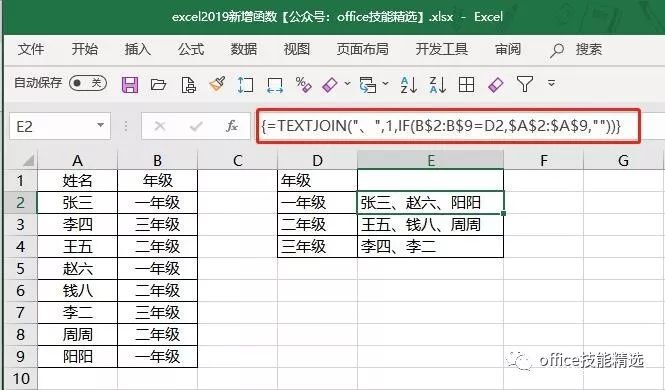
Task: Select row 10 header
Action: pyautogui.click(x=20, y=379)
